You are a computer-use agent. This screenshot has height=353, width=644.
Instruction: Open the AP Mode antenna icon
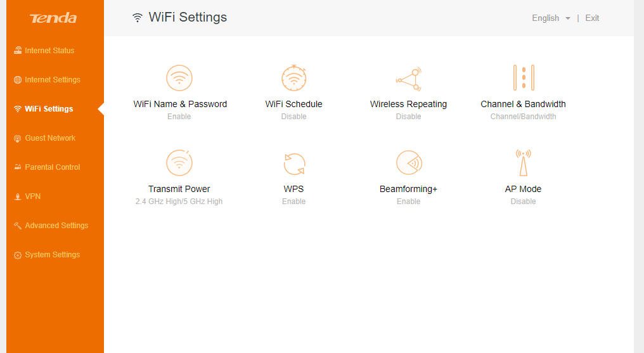(x=524, y=162)
